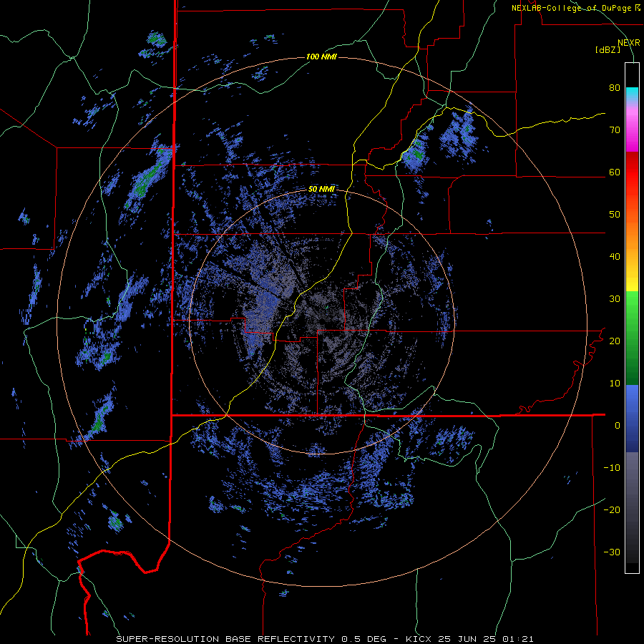This screenshot has height=644, width=644.
Task: Click the -20 value on the dBZ scale
Action: click(612, 510)
